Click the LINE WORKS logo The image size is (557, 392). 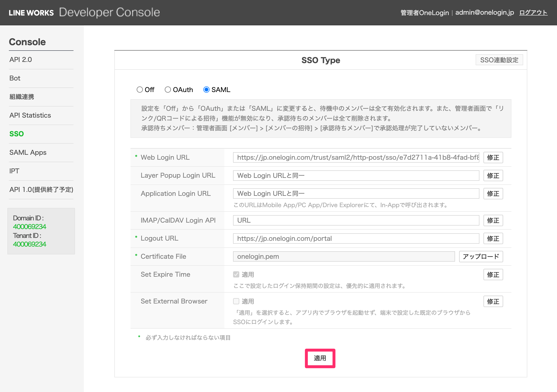[x=31, y=13]
